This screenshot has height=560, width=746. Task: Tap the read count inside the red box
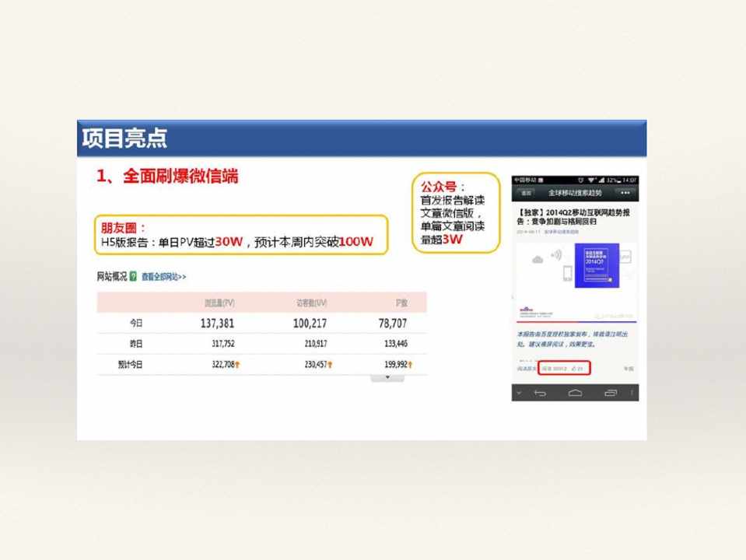(x=555, y=368)
